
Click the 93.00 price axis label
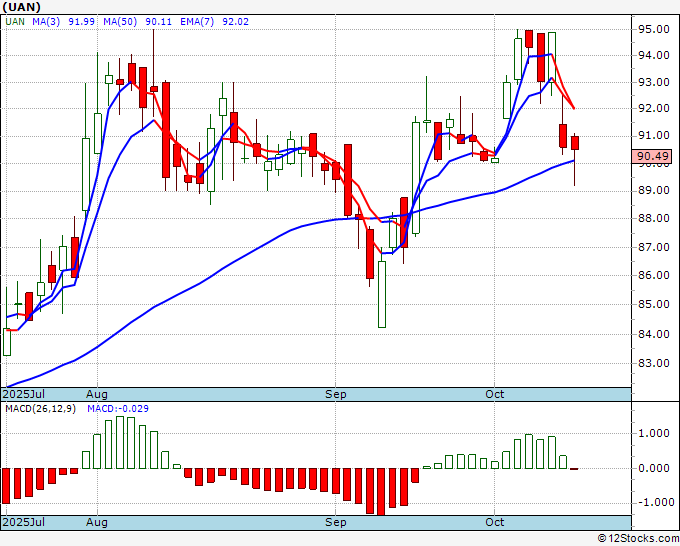click(654, 82)
